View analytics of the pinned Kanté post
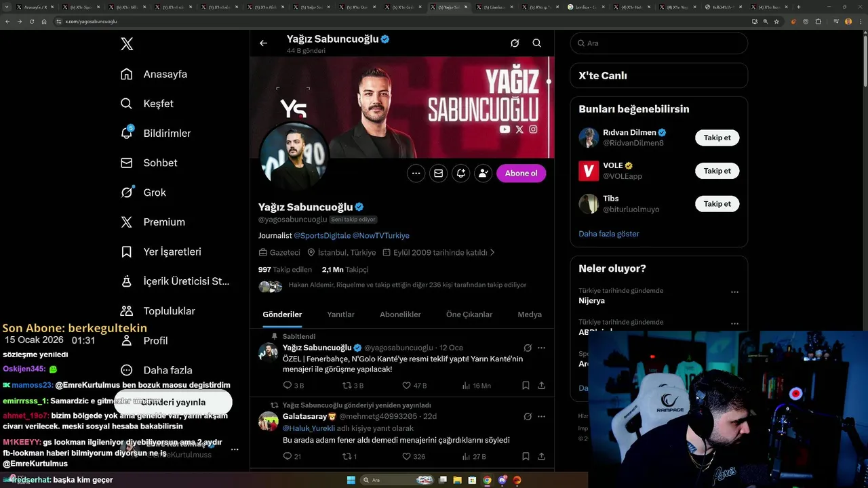Screen dimensions: 868x488 click(x=476, y=386)
